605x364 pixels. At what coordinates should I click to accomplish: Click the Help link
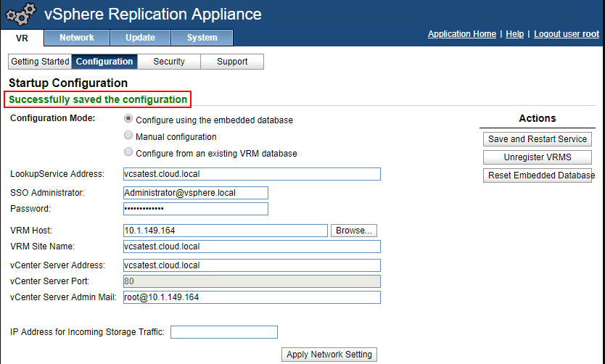(x=514, y=34)
